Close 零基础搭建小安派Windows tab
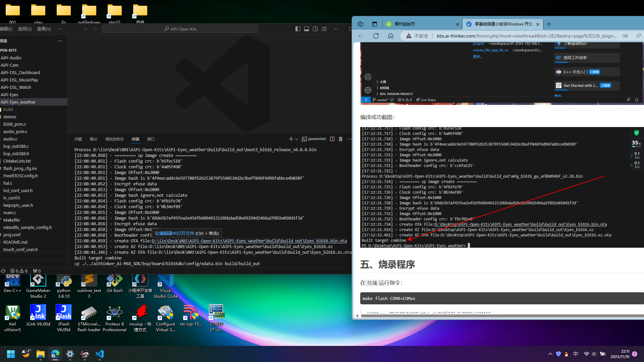This screenshot has height=362, width=644. [538, 24]
